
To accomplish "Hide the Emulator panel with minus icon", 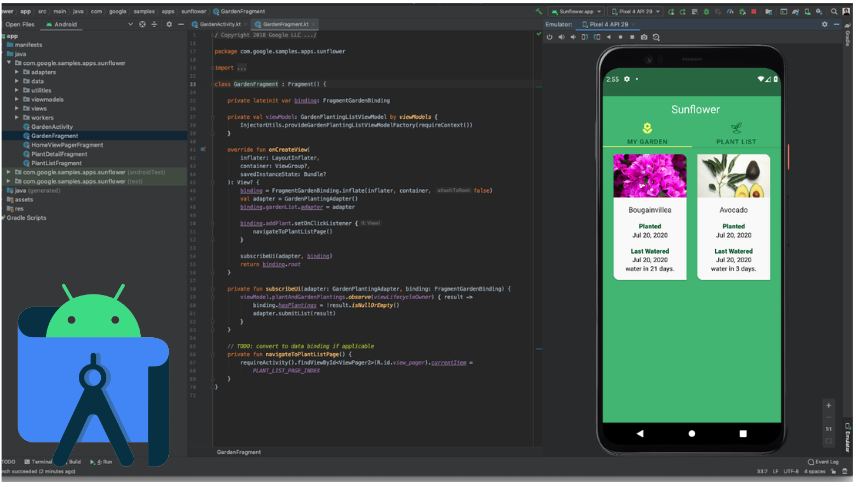I will [836, 24].
